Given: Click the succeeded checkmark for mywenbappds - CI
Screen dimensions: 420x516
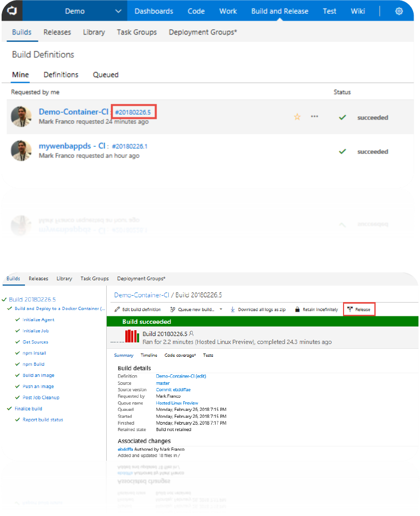Looking at the screenshot, I should coord(342,151).
